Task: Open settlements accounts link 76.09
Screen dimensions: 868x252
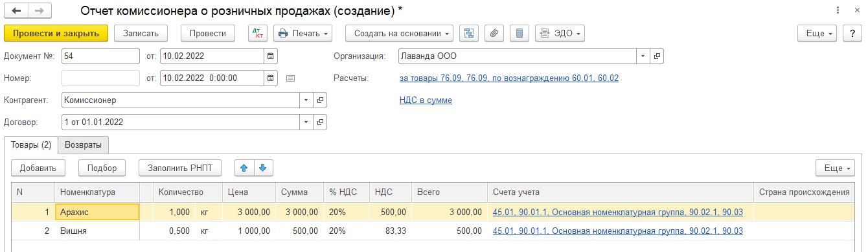Action: click(509, 78)
